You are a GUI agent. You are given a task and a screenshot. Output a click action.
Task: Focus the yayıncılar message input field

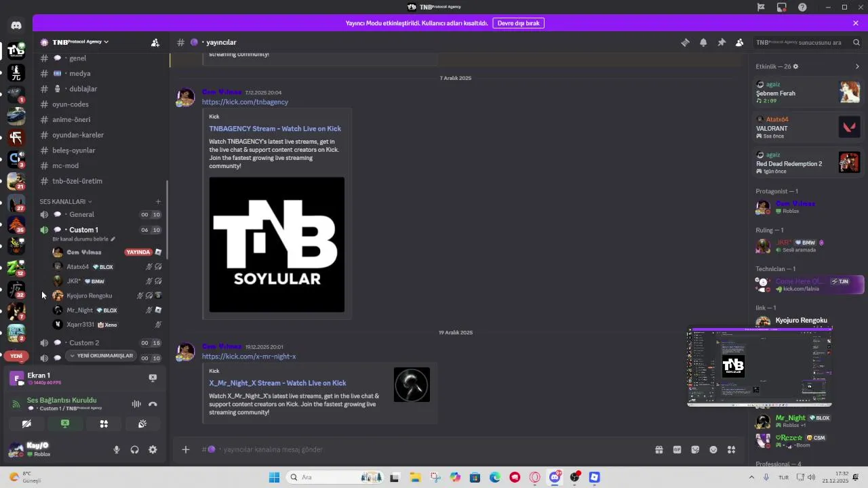(x=427, y=449)
